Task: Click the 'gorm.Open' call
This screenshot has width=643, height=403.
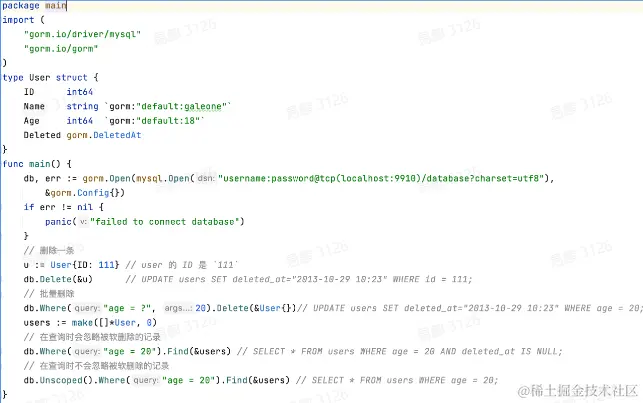Action: [x=107, y=178]
